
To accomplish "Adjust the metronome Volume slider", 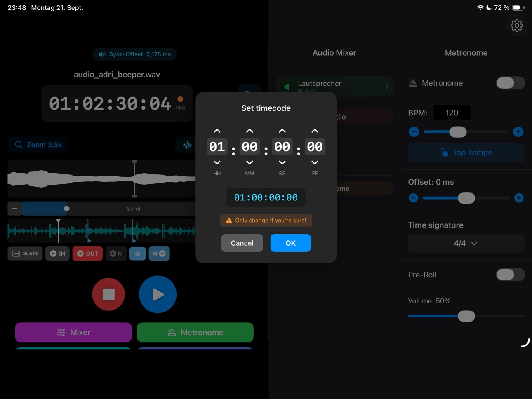I will tap(466, 316).
